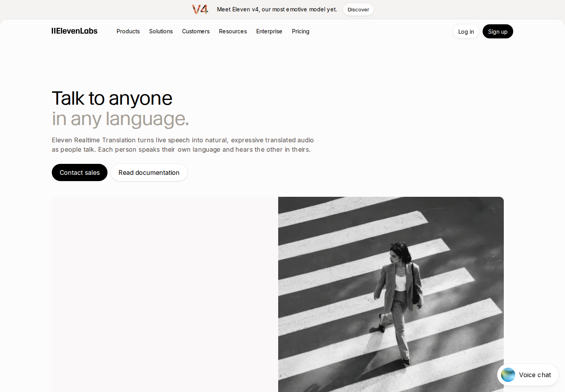Click the Voice chat orb icon

click(x=508, y=375)
